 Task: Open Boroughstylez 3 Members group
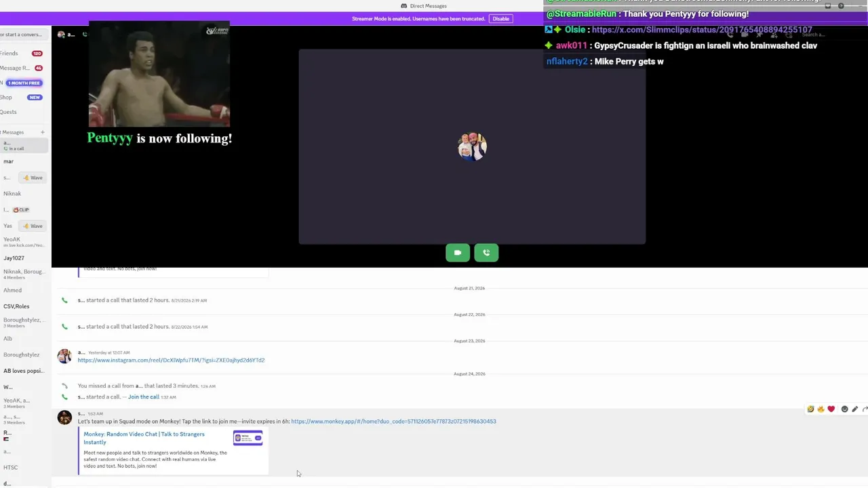tap(24, 323)
